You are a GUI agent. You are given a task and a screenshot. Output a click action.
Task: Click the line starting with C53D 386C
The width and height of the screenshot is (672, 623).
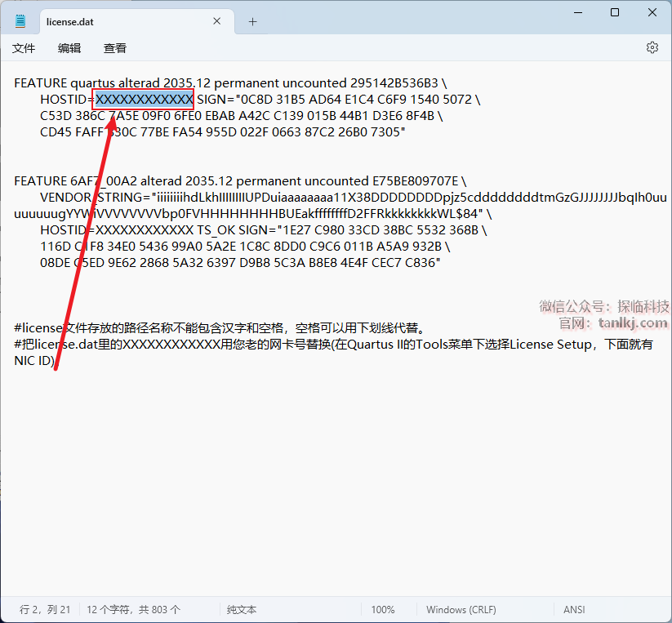point(241,116)
